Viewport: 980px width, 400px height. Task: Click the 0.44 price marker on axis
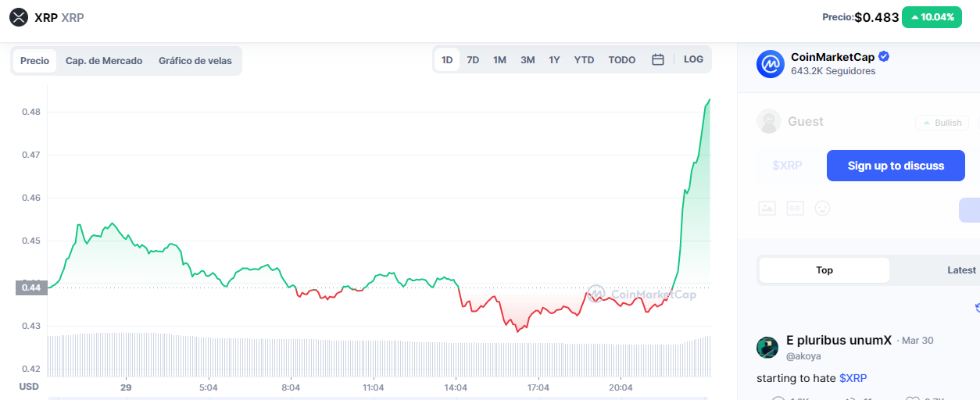coord(30,287)
